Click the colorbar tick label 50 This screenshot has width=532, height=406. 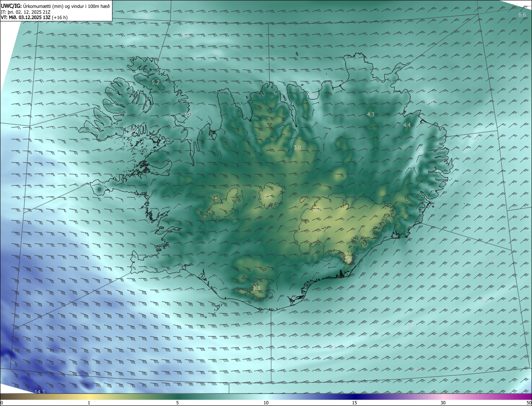(529, 403)
